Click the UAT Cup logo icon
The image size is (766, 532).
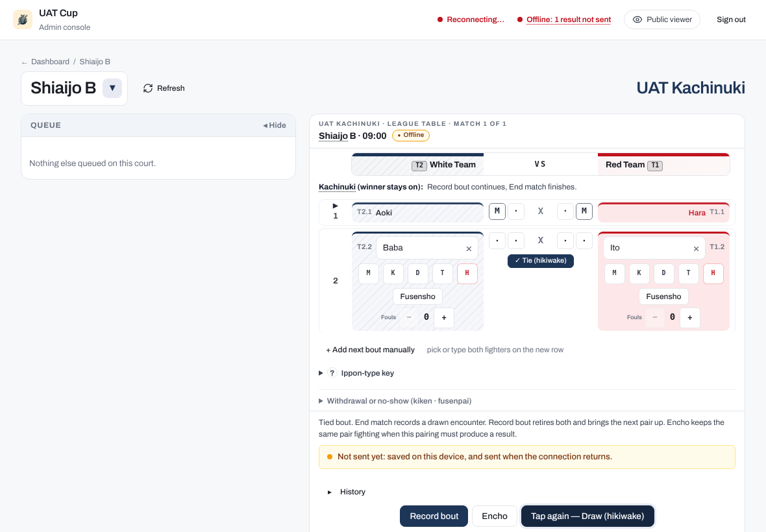[x=23, y=19]
